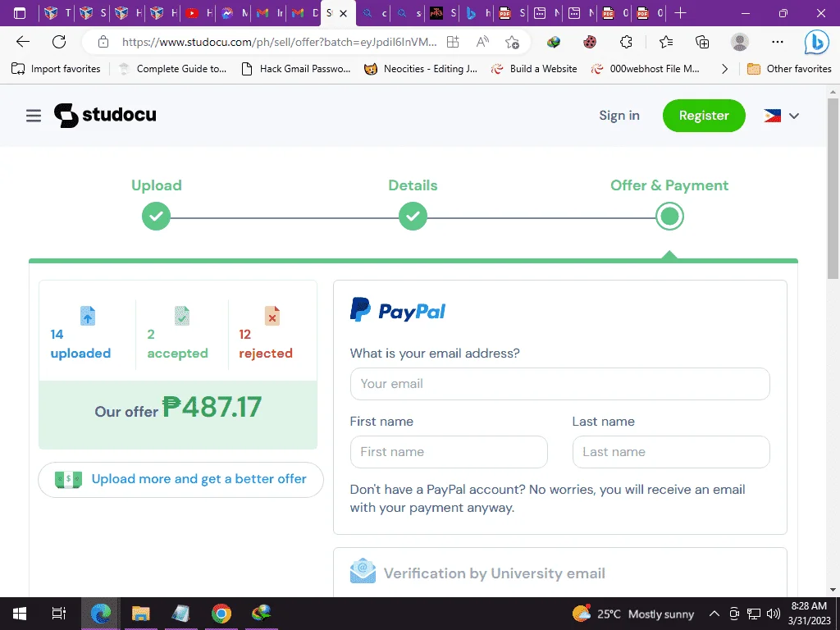The width and height of the screenshot is (840, 630).
Task: Open Neocities - Editing bookmark
Action: (x=421, y=69)
